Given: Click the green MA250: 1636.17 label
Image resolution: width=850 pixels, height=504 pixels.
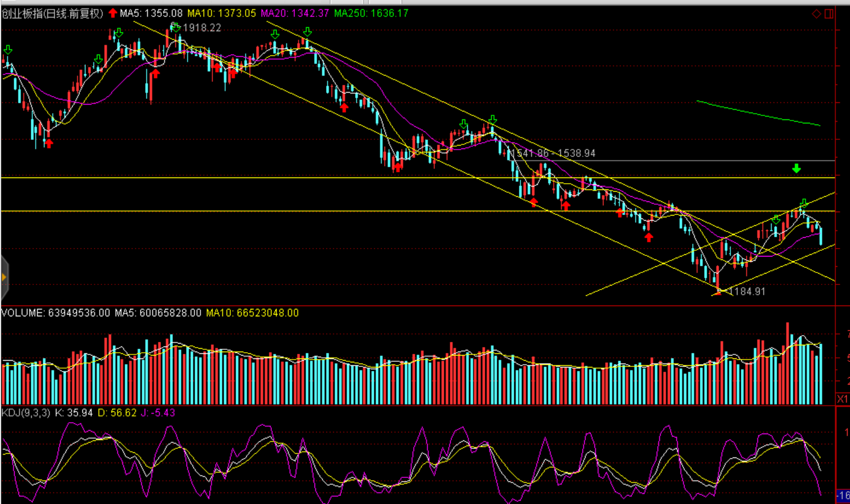Looking at the screenshot, I should pyautogui.click(x=371, y=13).
